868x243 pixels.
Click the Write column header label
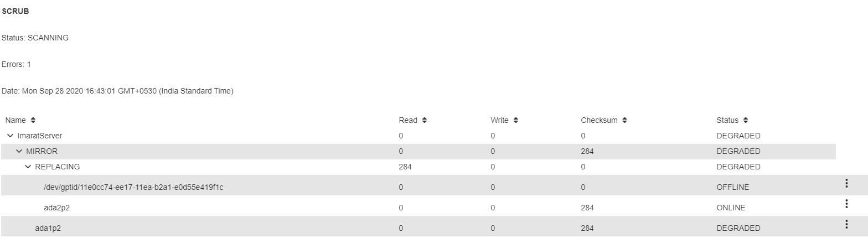tap(499, 120)
